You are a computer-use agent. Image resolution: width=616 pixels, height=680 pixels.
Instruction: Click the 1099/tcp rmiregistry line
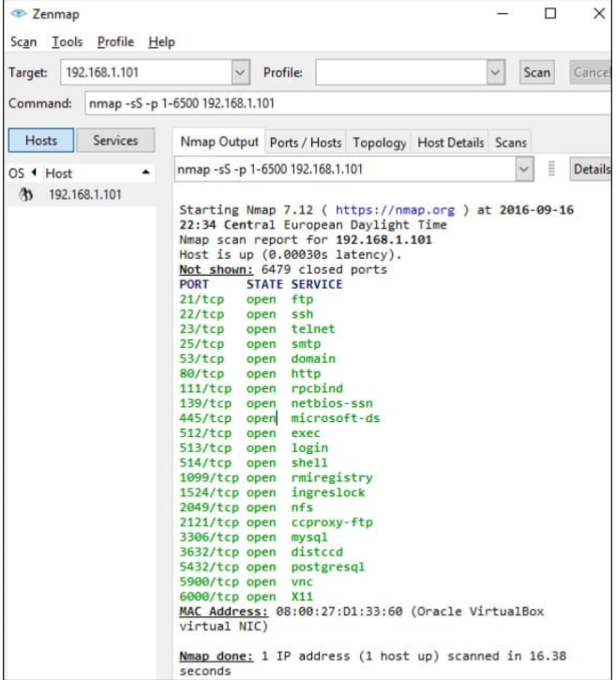point(277,477)
